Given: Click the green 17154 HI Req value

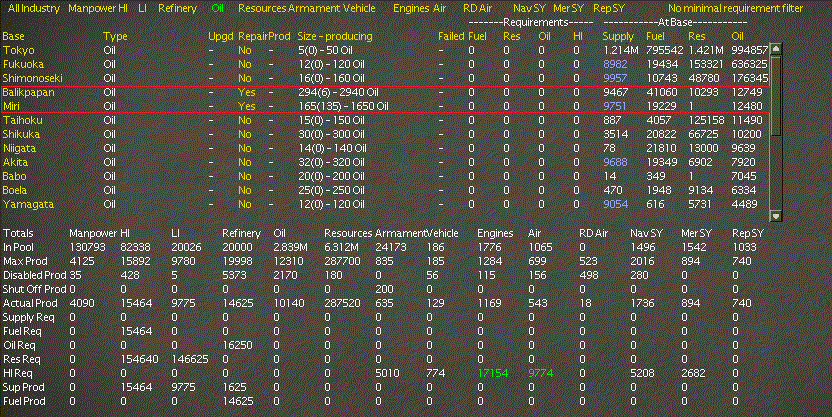Looking at the screenshot, I should click(493, 373).
